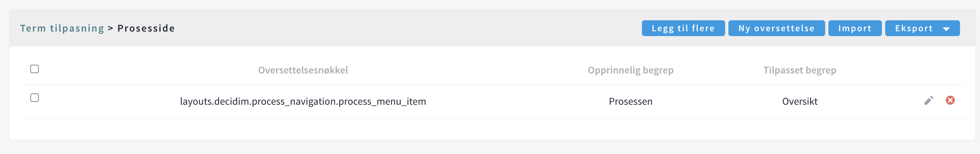Select the Opprinnelig begrep column header
The width and height of the screenshot is (980, 154).
630,70
